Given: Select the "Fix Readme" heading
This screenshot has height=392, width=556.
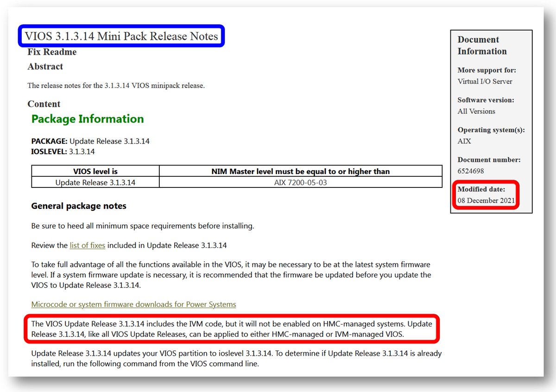Looking at the screenshot, I should [x=51, y=52].
